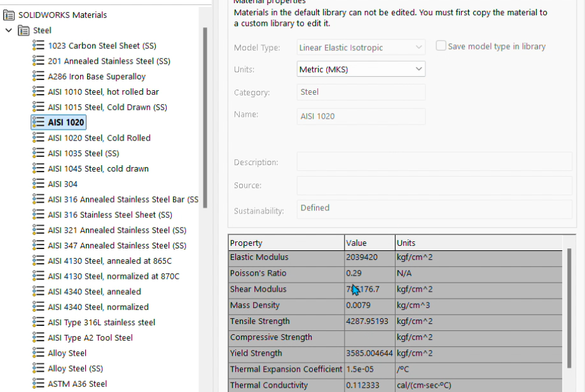The image size is (585, 392).
Task: Click the icon beside Alloy Steel (SS)
Action: pos(38,368)
